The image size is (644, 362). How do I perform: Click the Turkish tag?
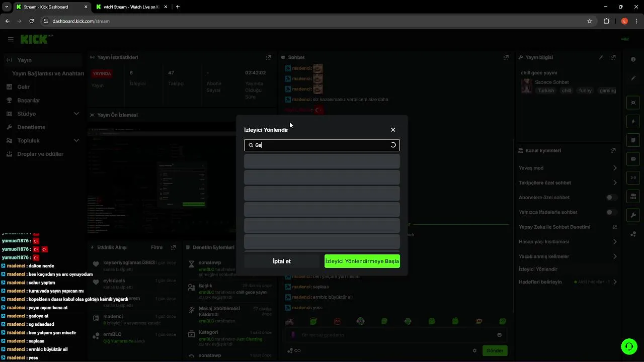coord(545,90)
